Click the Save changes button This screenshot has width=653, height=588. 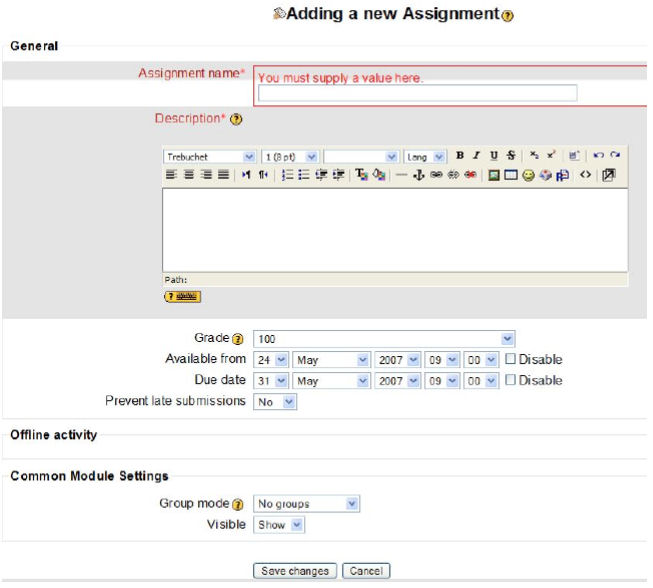click(295, 571)
